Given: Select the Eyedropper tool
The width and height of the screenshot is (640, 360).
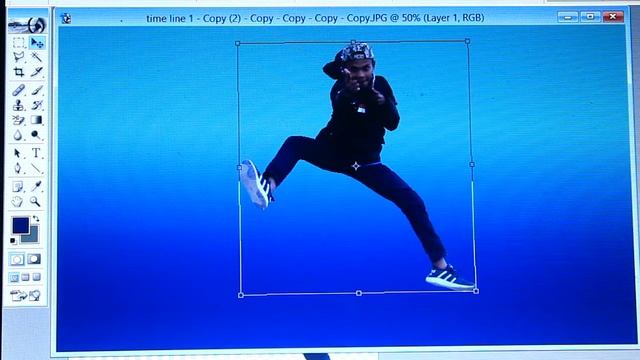Looking at the screenshot, I should pyautogui.click(x=36, y=187).
